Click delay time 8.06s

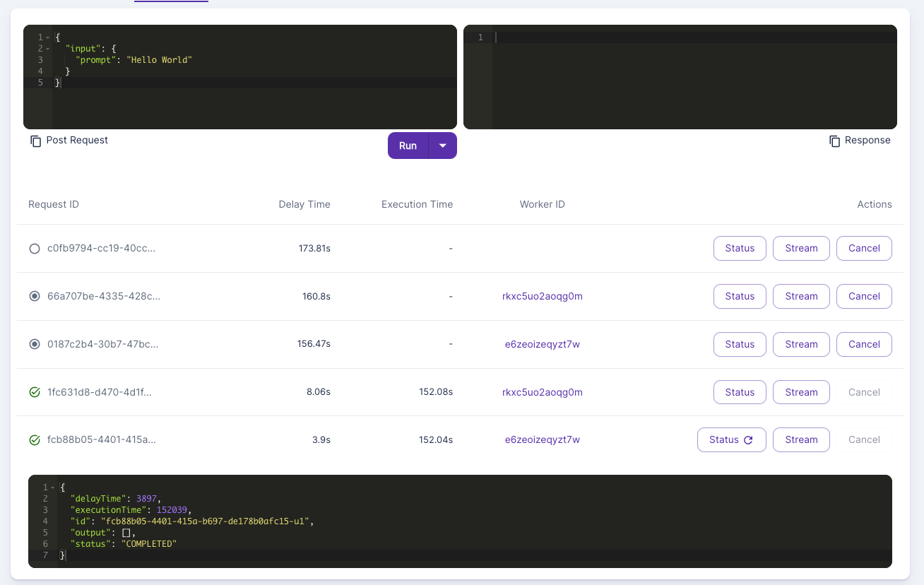point(319,392)
